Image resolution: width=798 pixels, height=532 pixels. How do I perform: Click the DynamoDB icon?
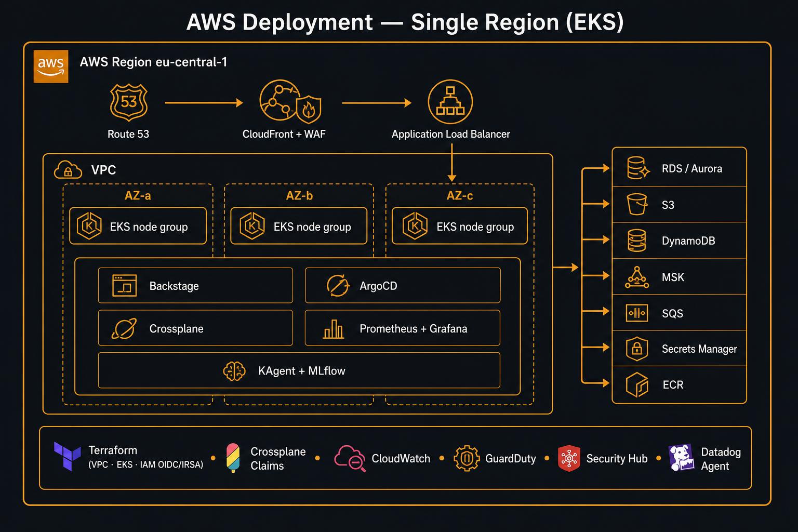click(637, 241)
